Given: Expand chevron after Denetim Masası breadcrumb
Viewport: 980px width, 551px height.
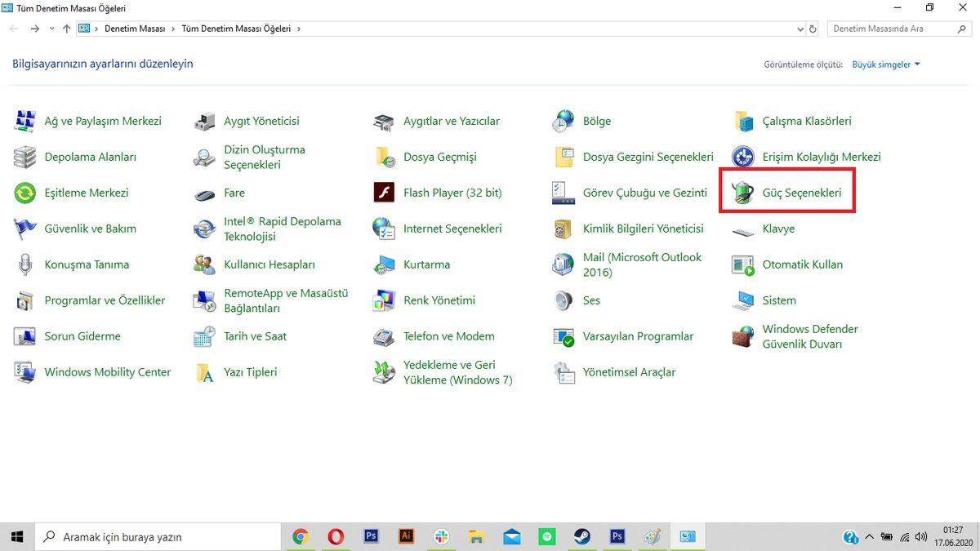Looking at the screenshot, I should (x=172, y=29).
